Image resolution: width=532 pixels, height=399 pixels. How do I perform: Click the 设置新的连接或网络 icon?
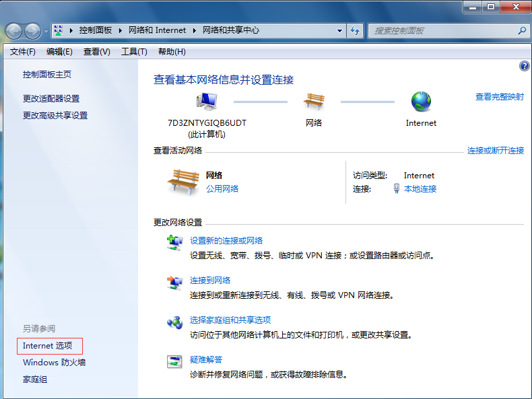pyautogui.click(x=174, y=243)
